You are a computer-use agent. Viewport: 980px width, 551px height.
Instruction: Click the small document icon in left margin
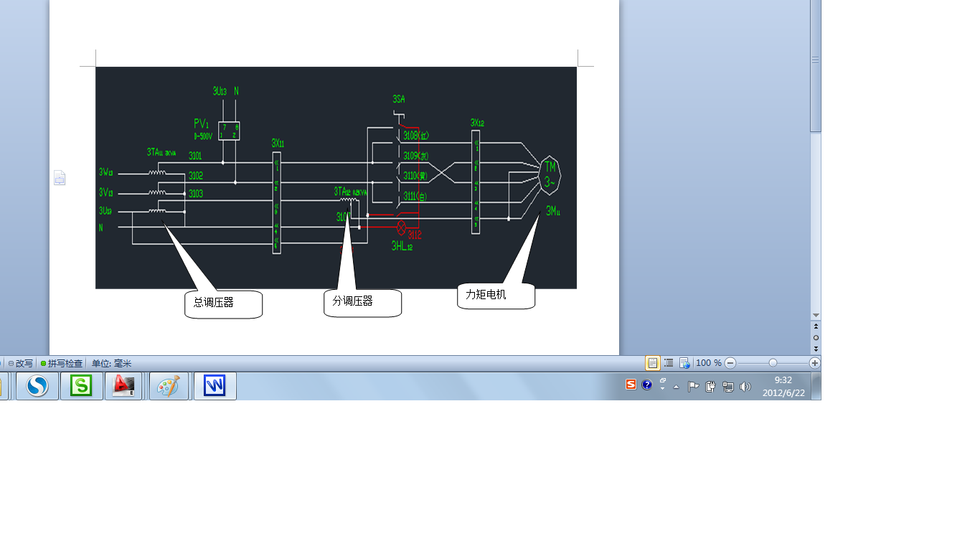tap(60, 178)
